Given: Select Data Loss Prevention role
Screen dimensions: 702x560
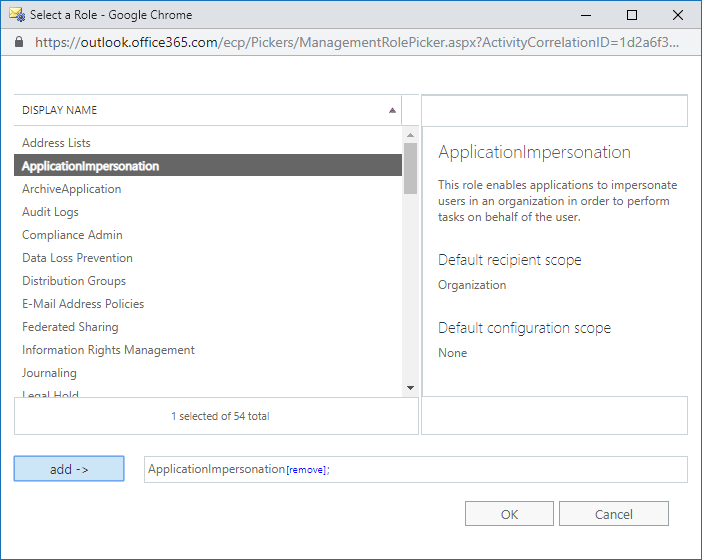Looking at the screenshot, I should point(77,258).
